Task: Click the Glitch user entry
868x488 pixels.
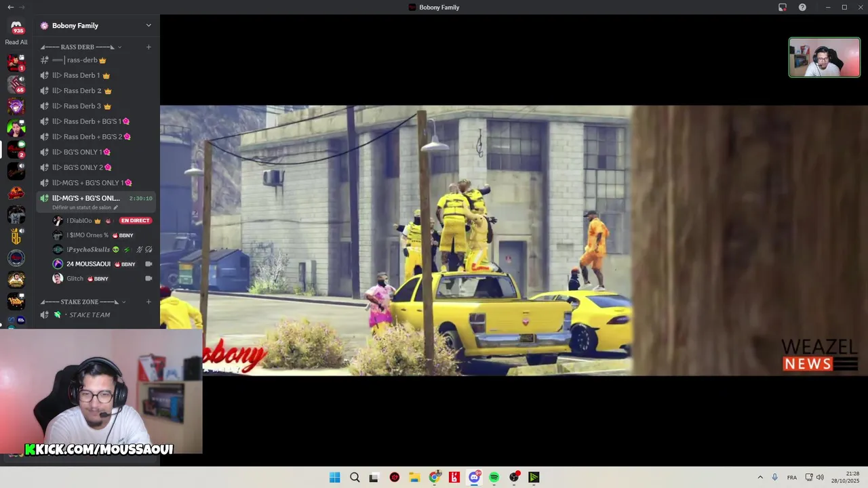Action: coord(102,279)
